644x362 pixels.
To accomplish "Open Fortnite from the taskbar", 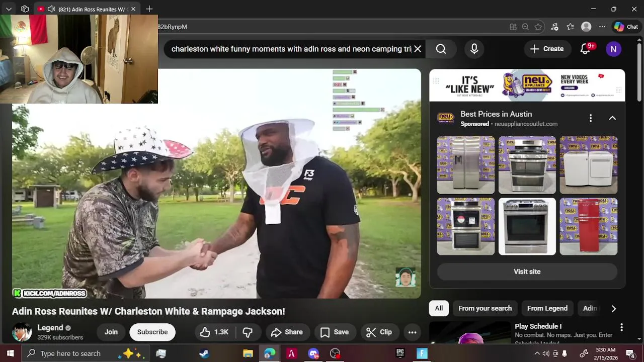I will tap(422, 353).
